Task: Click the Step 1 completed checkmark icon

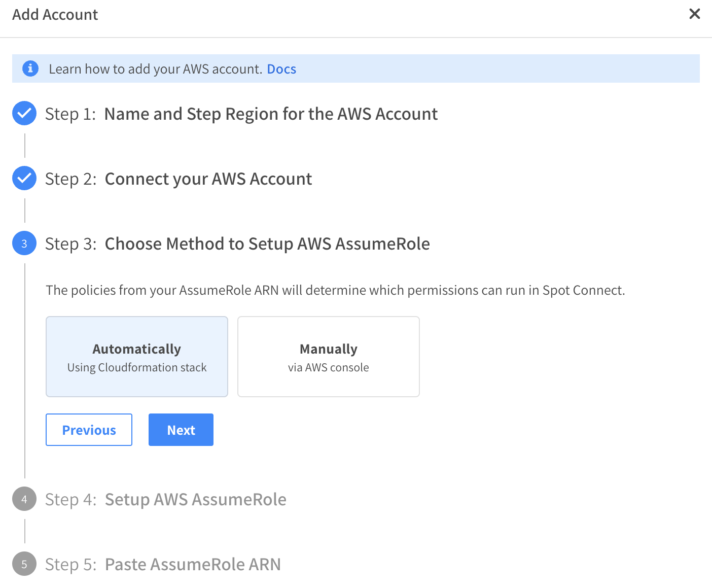Action: [24, 113]
